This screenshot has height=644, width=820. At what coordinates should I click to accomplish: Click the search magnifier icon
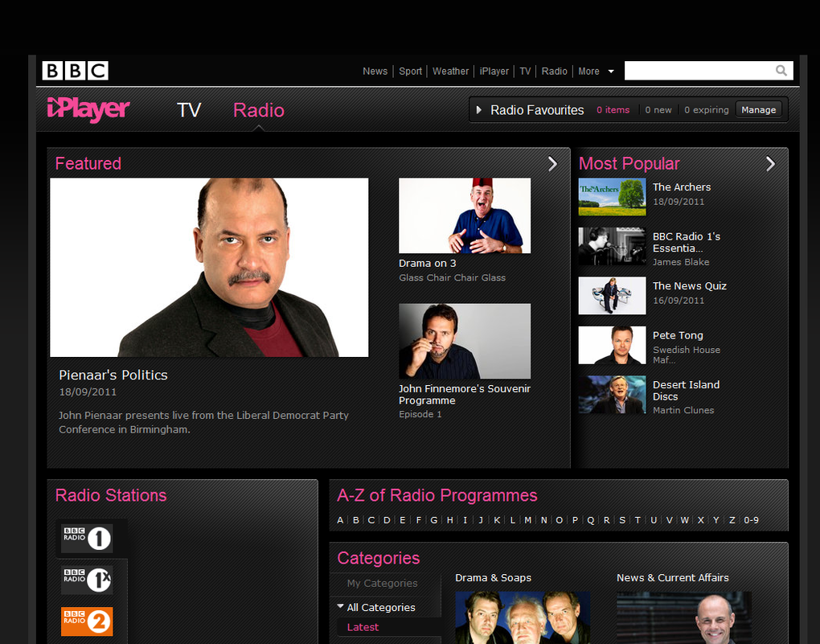781,71
